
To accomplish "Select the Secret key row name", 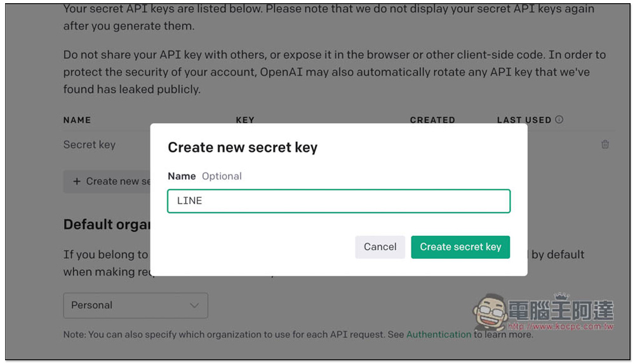I will pos(90,145).
